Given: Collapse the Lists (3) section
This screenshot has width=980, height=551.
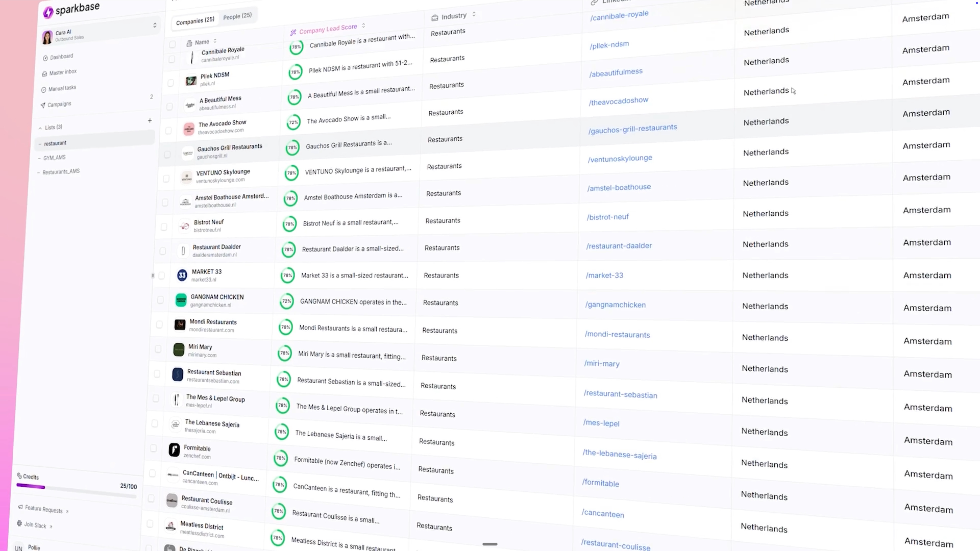Looking at the screenshot, I should pyautogui.click(x=40, y=128).
